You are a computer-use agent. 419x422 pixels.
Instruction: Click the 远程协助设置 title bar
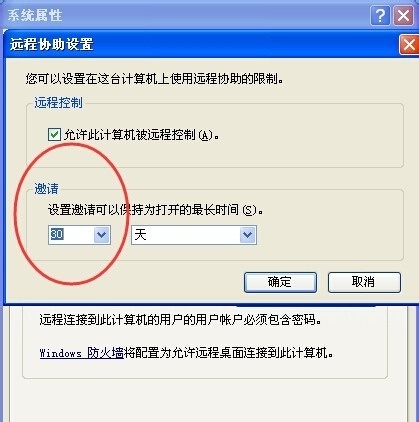[200, 44]
